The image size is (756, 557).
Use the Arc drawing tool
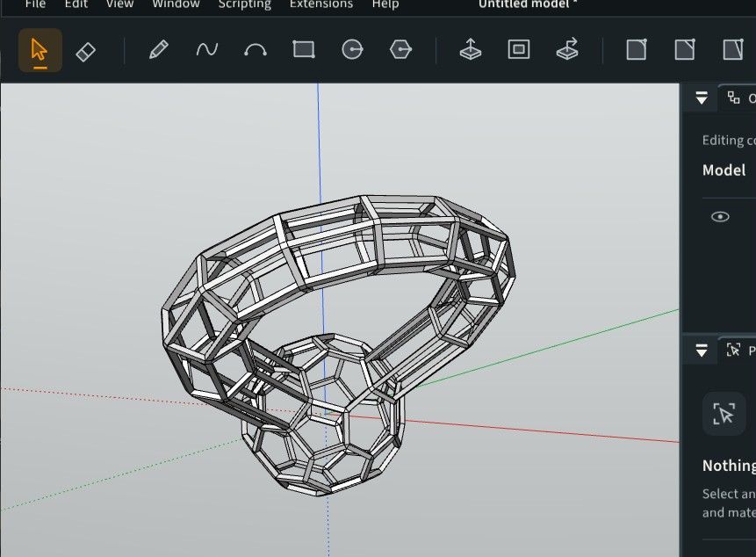coord(256,50)
